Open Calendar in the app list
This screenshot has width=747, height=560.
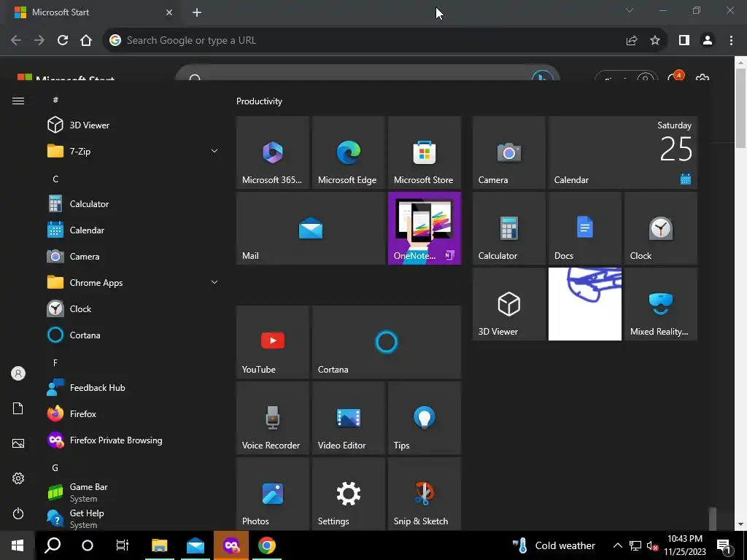click(x=133, y=230)
